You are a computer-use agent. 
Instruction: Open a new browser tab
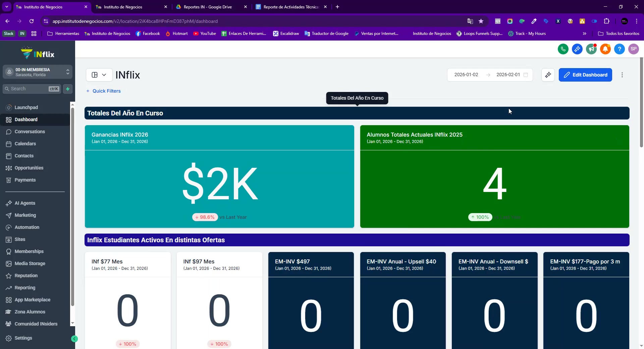click(337, 7)
